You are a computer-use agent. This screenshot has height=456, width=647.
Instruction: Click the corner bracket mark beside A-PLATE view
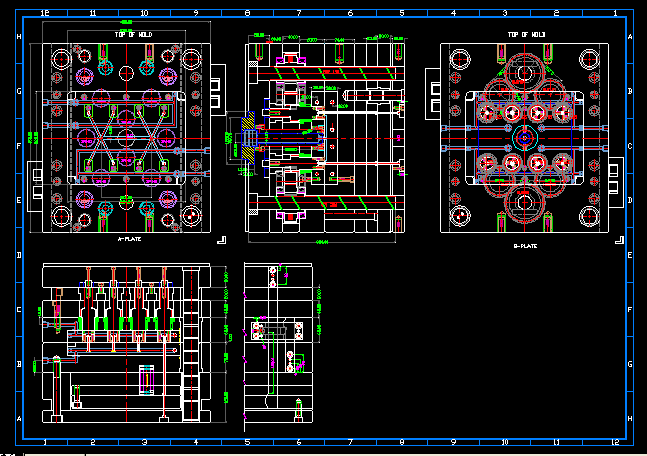click(x=222, y=240)
